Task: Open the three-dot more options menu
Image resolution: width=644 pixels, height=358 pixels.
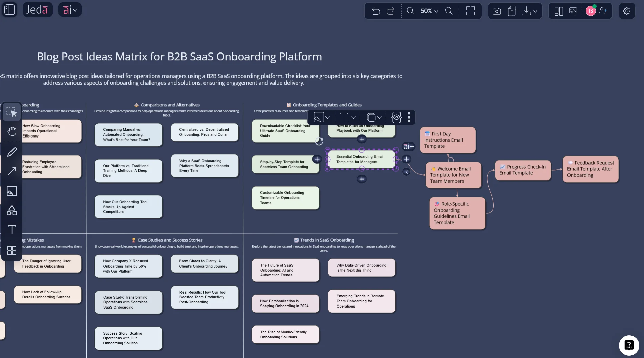Action: 409,118
